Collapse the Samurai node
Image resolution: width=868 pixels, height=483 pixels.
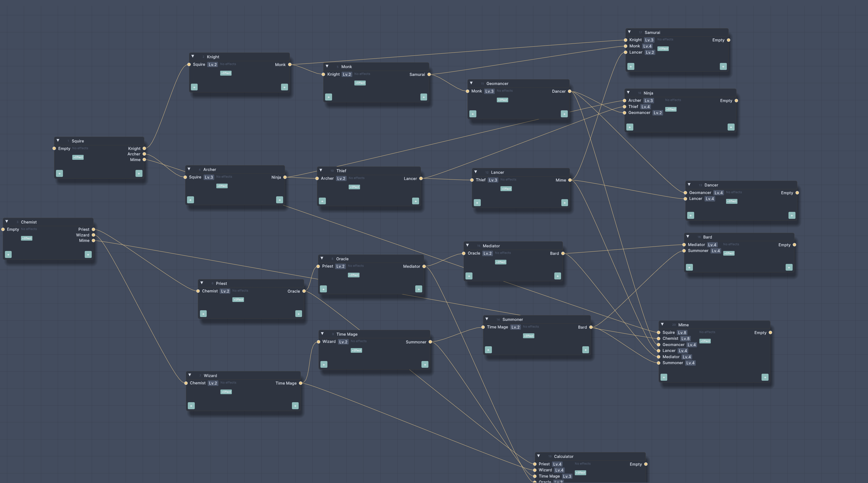(x=629, y=32)
